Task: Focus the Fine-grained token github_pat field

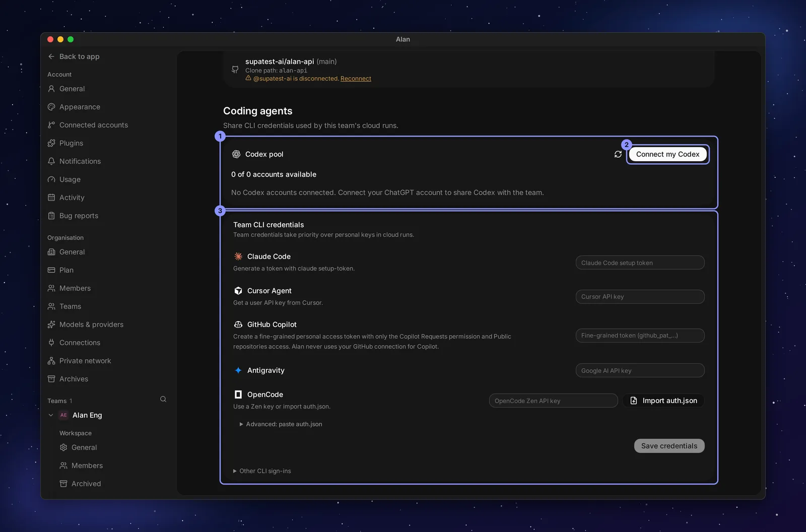Action: (640, 336)
